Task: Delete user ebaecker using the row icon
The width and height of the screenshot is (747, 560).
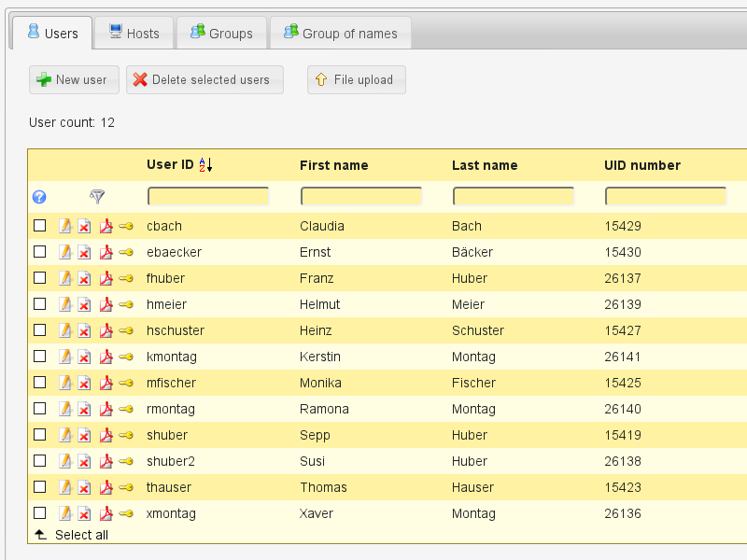Action: point(84,252)
